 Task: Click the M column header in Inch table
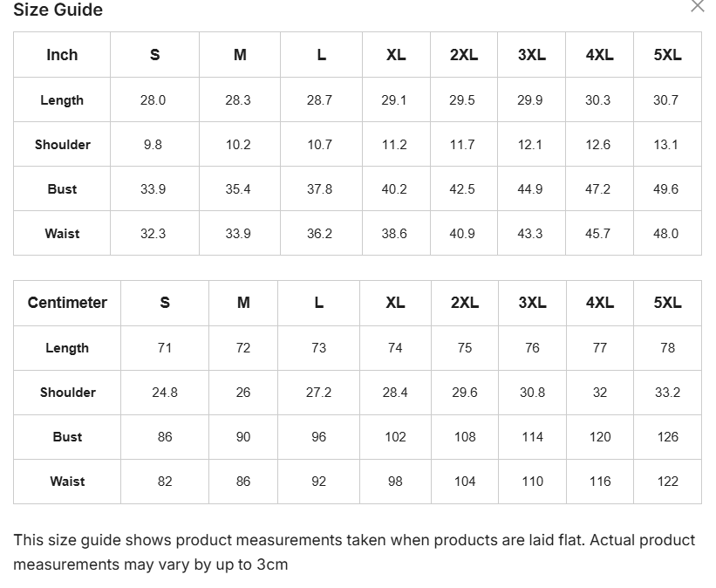240,55
